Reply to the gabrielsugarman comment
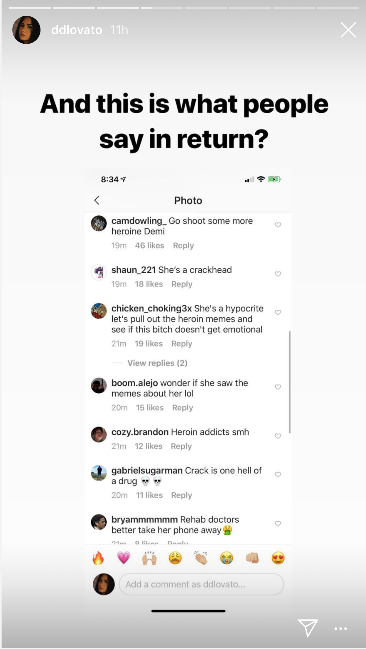The image size is (366, 649). click(182, 495)
